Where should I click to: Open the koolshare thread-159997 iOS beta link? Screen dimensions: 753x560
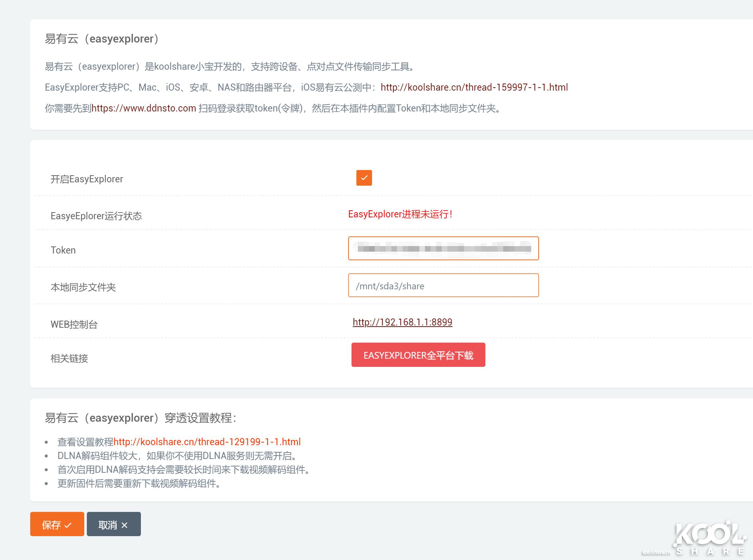pos(474,87)
